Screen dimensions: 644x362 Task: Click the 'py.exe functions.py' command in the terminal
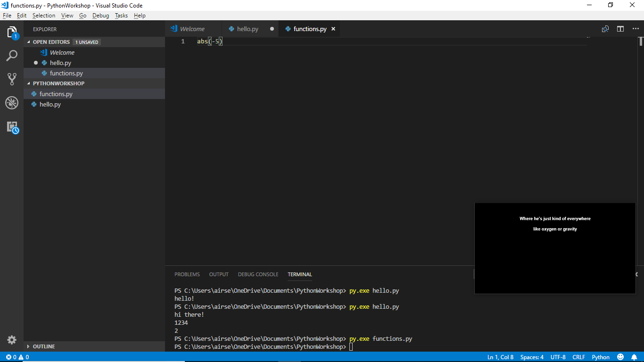[381, 339]
